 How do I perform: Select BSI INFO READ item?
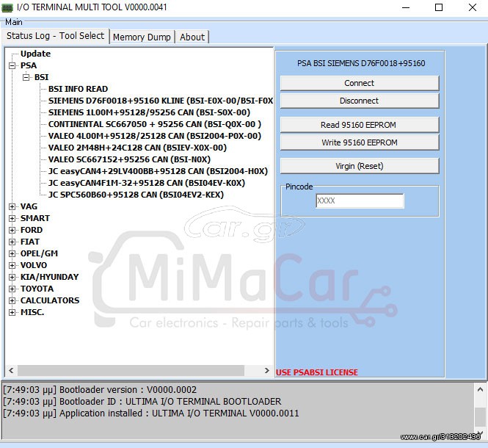[x=78, y=89]
